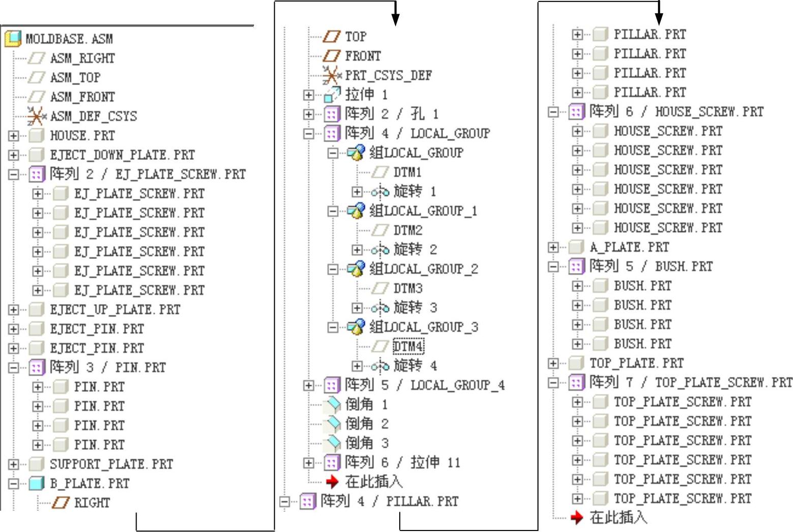Expand the A_PLATE.PRT node
The image size is (793, 532).
tap(553, 247)
